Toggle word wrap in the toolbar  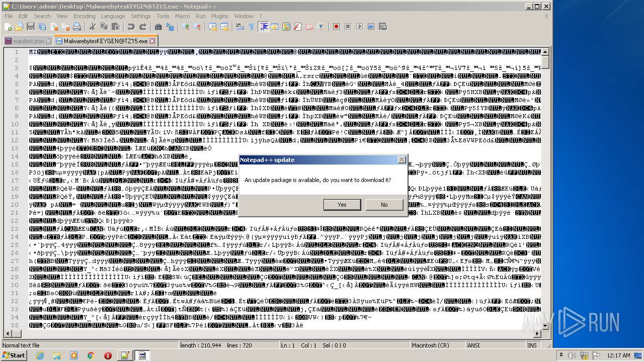pyautogui.click(x=240, y=27)
